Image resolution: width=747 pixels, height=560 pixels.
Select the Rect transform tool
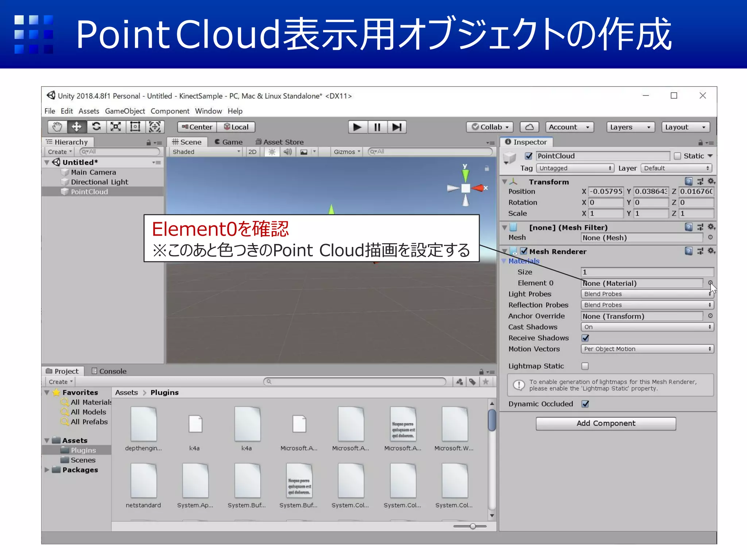pos(135,127)
